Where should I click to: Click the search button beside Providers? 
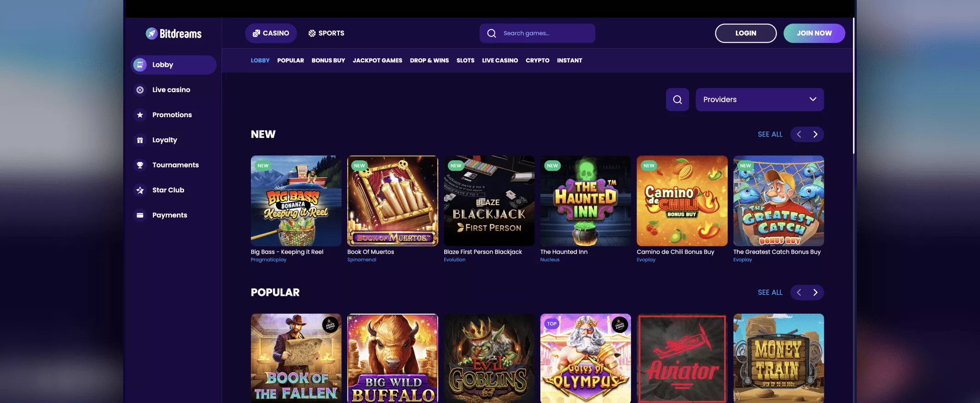(677, 99)
